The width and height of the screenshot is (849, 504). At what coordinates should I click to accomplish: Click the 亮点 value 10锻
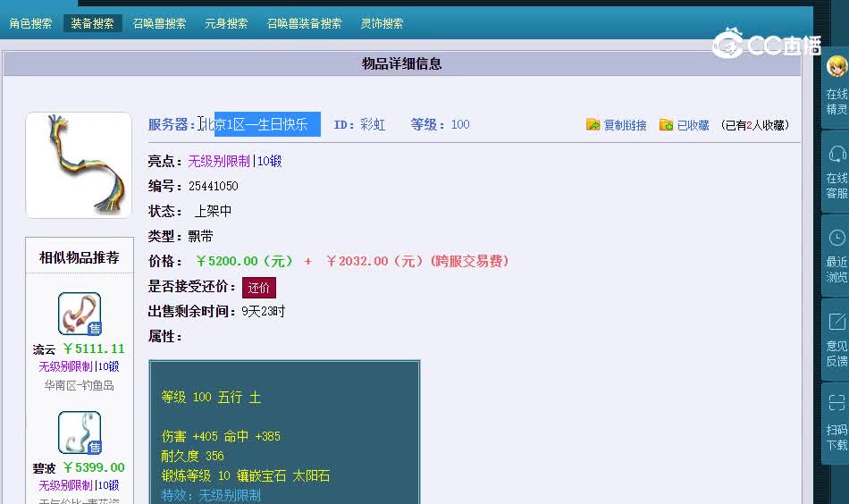click(x=270, y=162)
